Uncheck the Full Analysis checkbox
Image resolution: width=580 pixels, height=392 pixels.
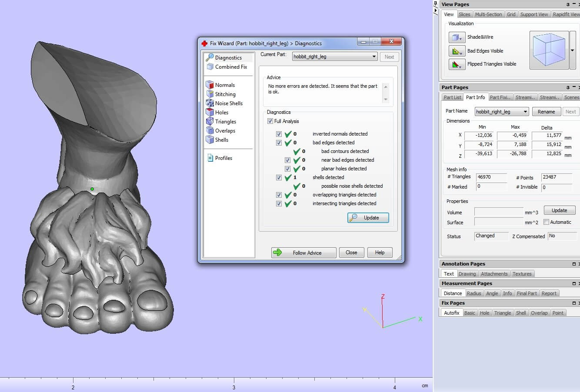[x=270, y=121]
